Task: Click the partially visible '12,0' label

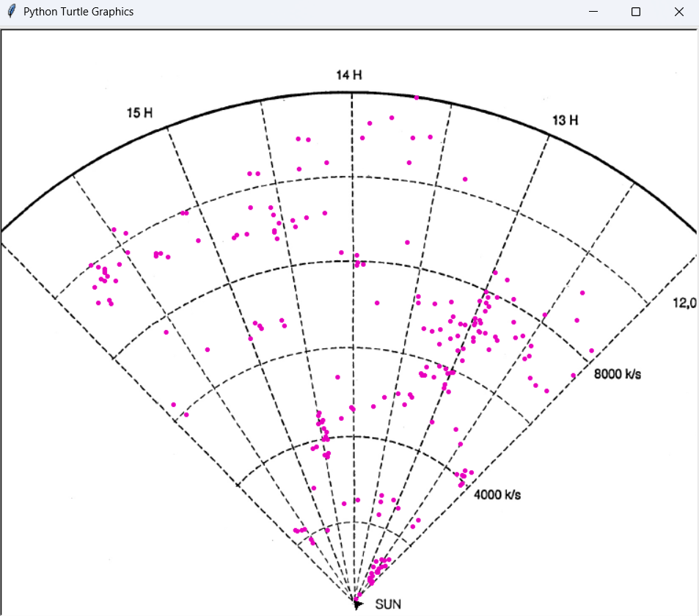Action: coord(684,303)
